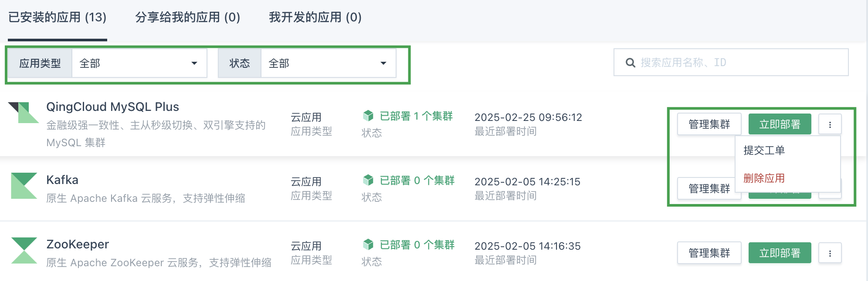This screenshot has height=281, width=868.
Task: Click the ZooKeeper app logo icon
Action: [x=24, y=250]
